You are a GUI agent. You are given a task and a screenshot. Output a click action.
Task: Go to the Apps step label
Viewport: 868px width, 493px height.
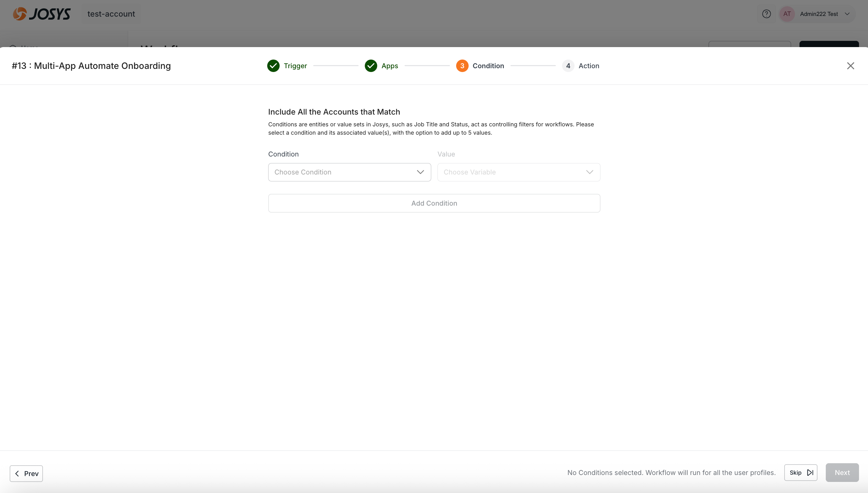[390, 66]
